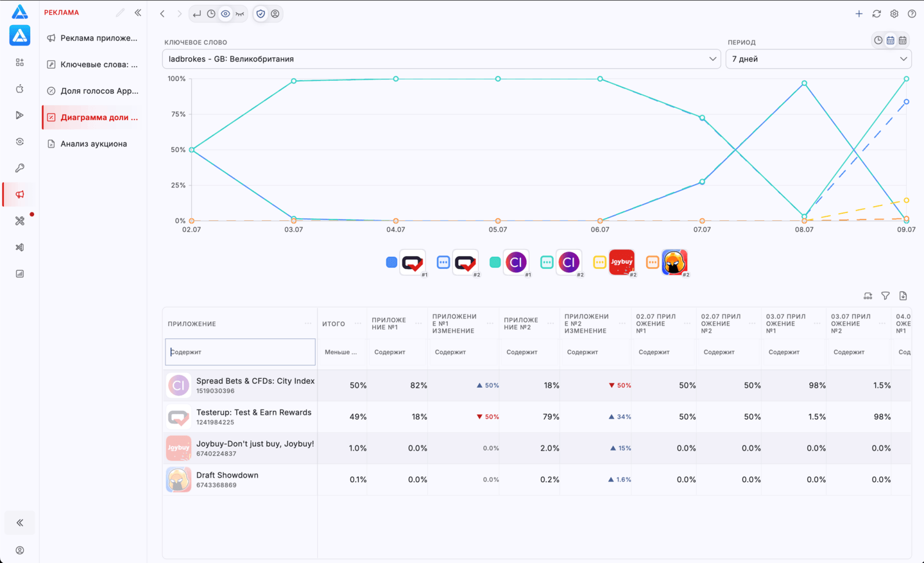Click the return-arrow toolbar icon
This screenshot has width=924, height=563.
[x=197, y=13]
